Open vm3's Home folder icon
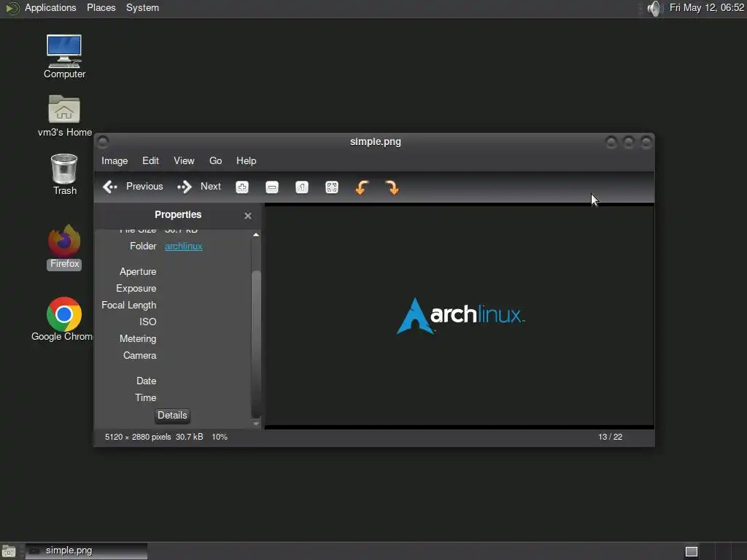The height and width of the screenshot is (560, 747). (x=64, y=116)
